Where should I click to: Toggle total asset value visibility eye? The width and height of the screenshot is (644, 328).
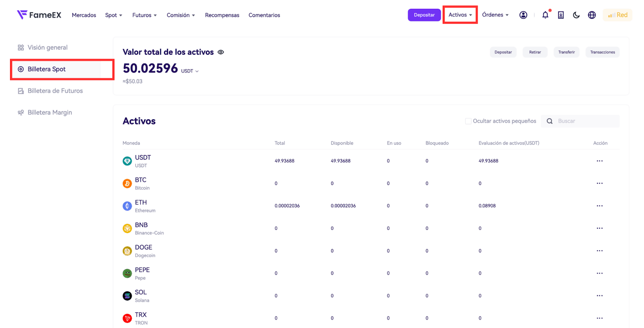pos(221,52)
